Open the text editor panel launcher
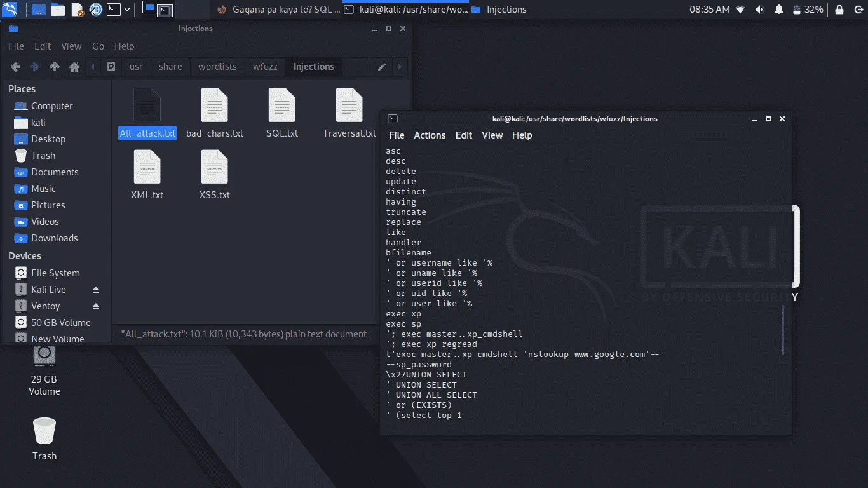Viewport: 868px width, 488px height. (x=77, y=10)
